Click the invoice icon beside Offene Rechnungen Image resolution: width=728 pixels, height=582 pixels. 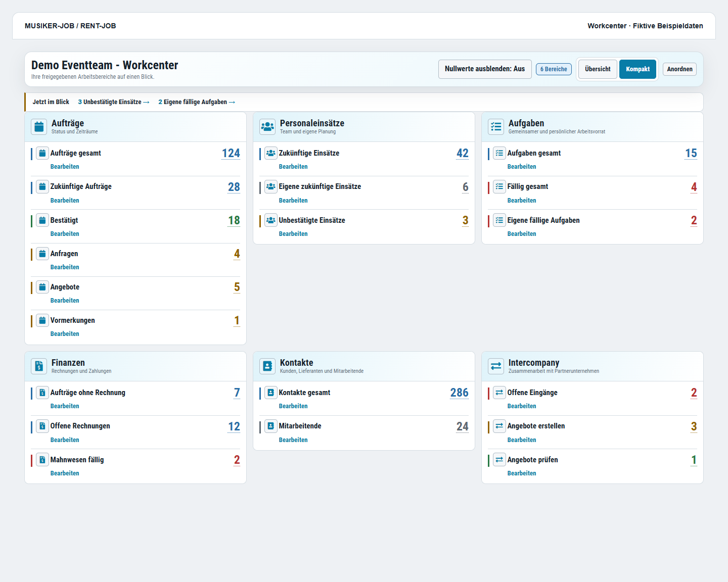pos(42,426)
